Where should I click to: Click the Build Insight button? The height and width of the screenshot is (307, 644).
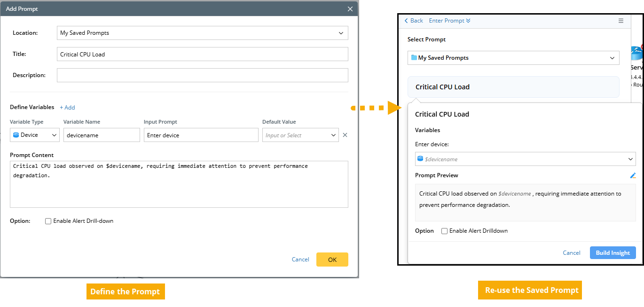(613, 253)
